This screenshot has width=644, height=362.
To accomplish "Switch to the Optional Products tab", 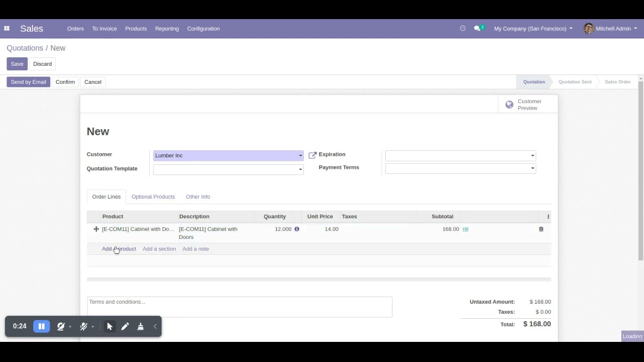I will 153,197.
